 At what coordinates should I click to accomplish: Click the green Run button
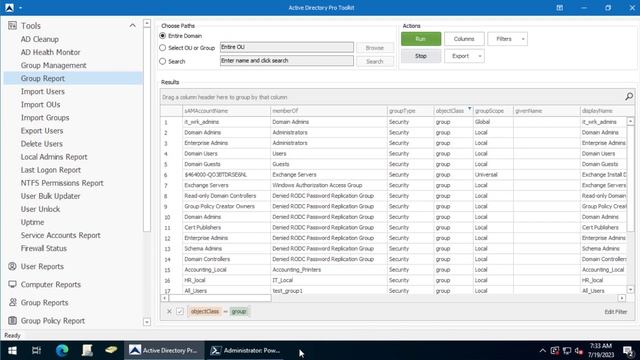pyautogui.click(x=421, y=39)
